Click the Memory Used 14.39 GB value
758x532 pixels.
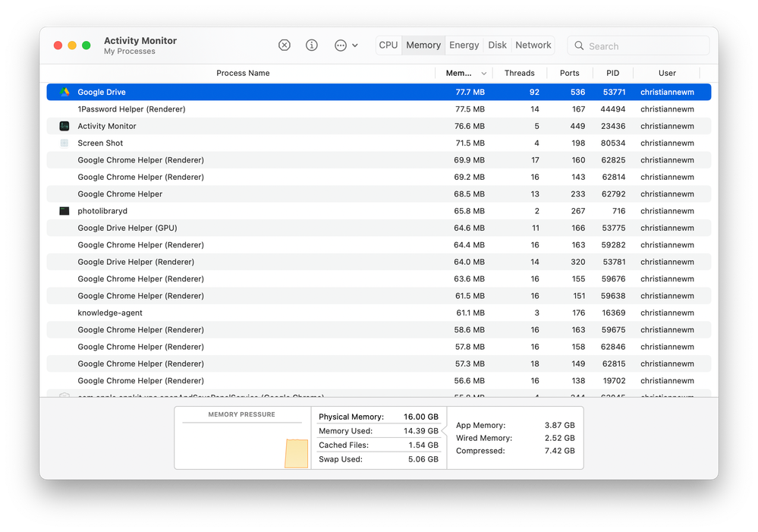(x=421, y=431)
